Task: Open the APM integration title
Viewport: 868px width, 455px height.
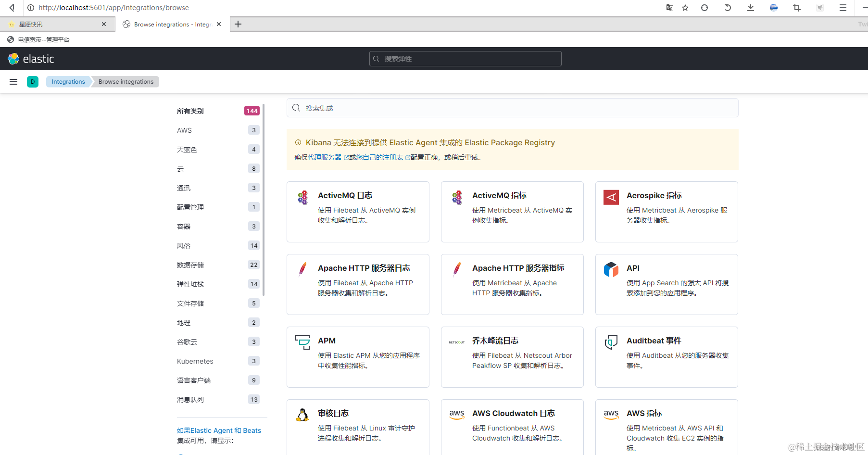Action: (327, 341)
